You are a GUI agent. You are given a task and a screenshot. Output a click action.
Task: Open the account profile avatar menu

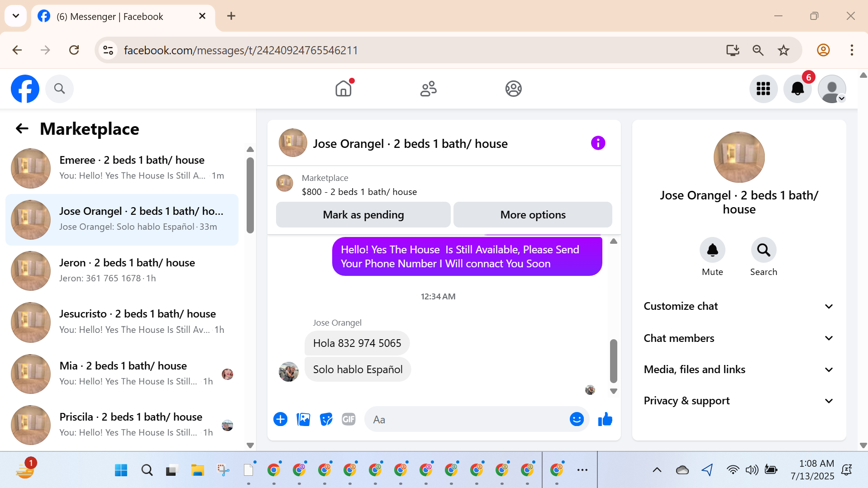832,89
